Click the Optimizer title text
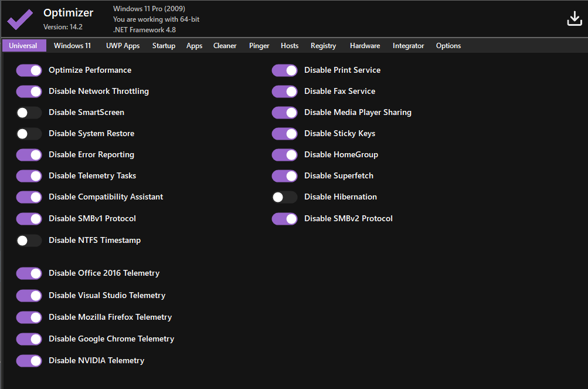 pos(68,13)
